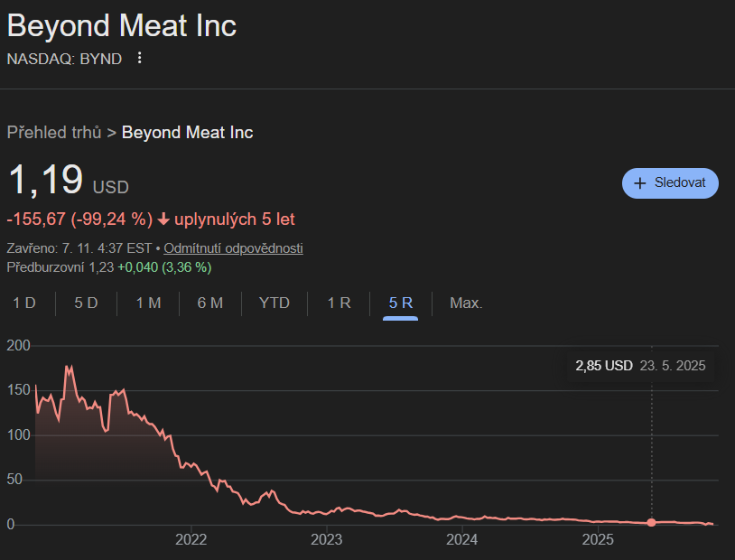Select the active 5 R range tab
This screenshot has width=735, height=560.
coord(401,303)
